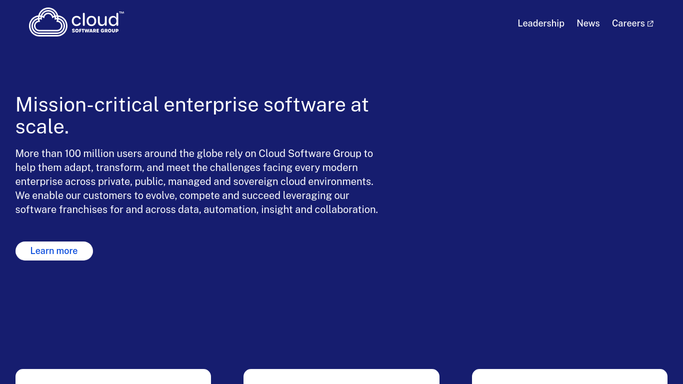The height and width of the screenshot is (384, 683).
Task: Click the external-link icon beside Careers
Action: pos(650,24)
